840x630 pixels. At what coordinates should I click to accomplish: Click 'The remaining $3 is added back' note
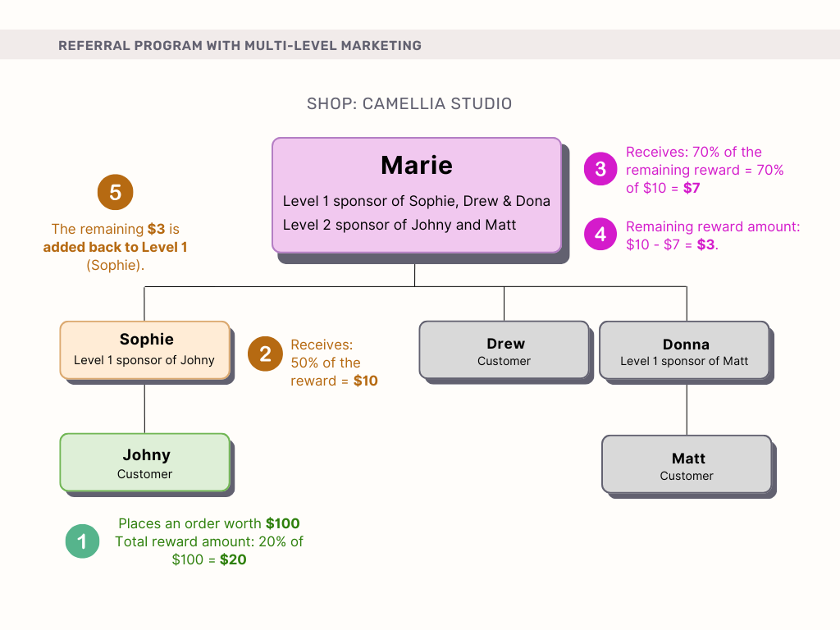point(115,247)
